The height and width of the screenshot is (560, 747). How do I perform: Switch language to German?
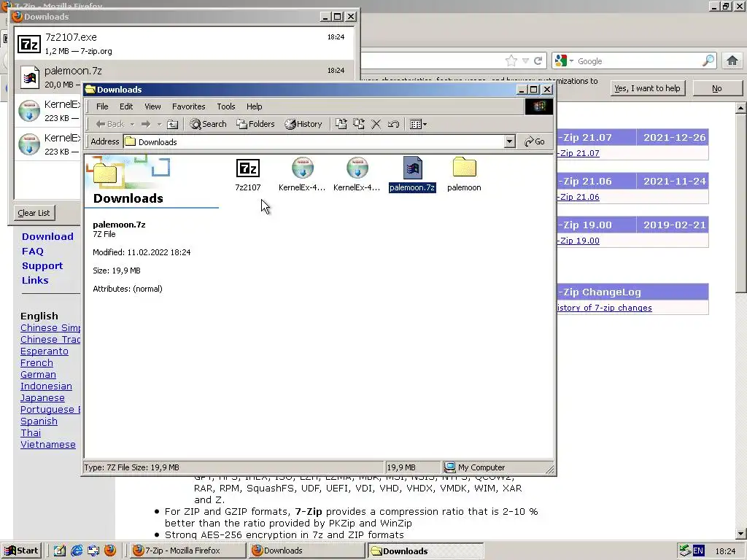38,375
